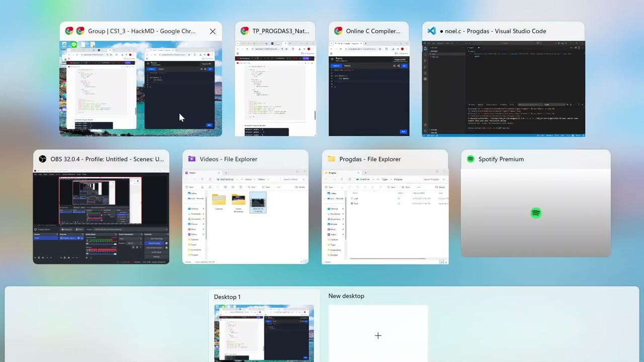The height and width of the screenshot is (362, 644).
Task: Click the Videos folder icon in window title
Action: (x=192, y=159)
